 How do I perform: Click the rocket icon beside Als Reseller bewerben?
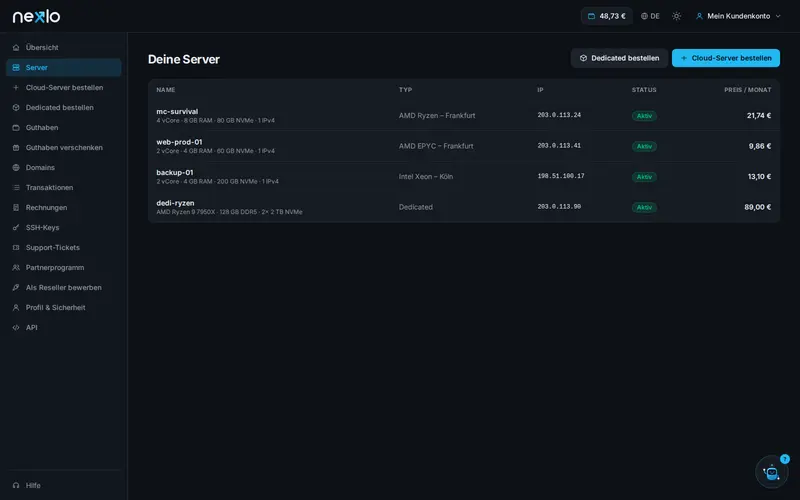tap(16, 287)
